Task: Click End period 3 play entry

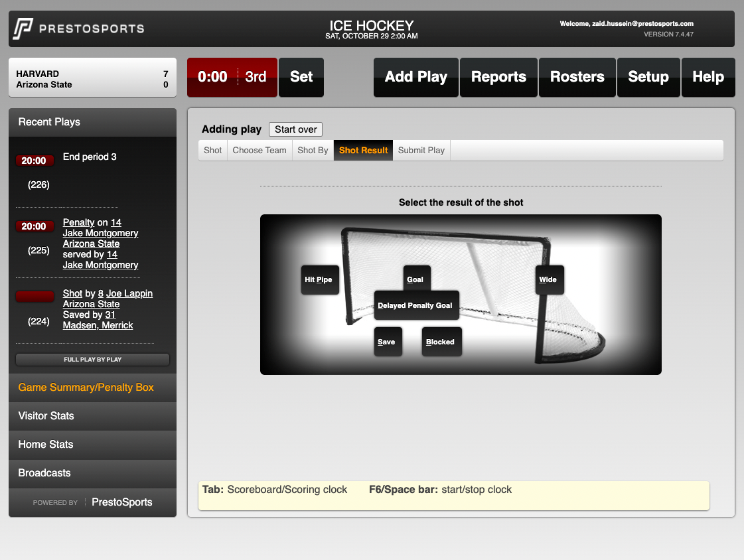Action: click(90, 157)
